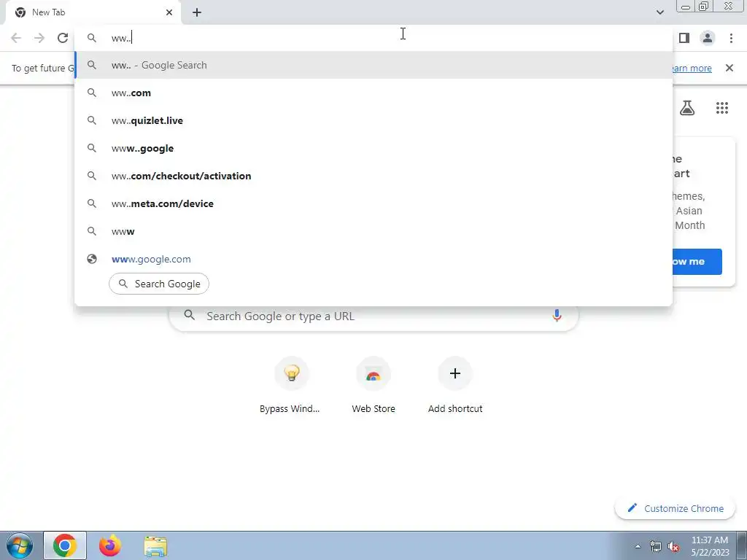Choose the 'ww..com' suggestion
The width and height of the screenshot is (747, 560).
[x=373, y=93]
